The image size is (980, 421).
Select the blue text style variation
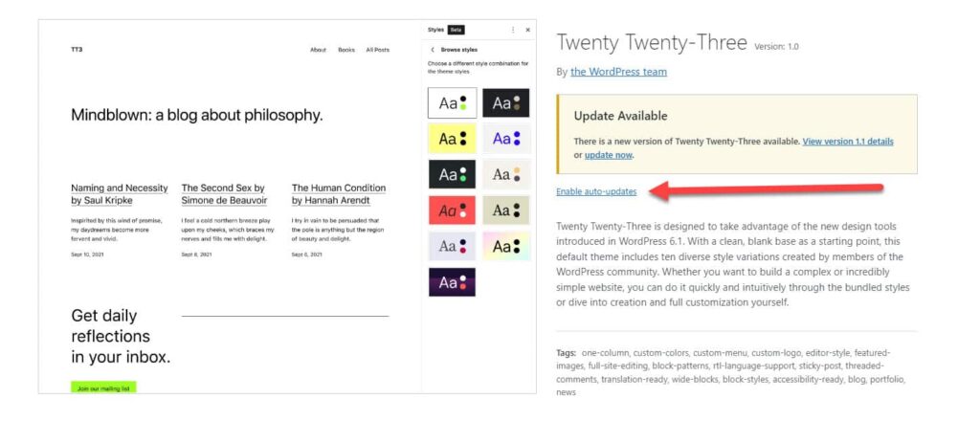(x=506, y=139)
